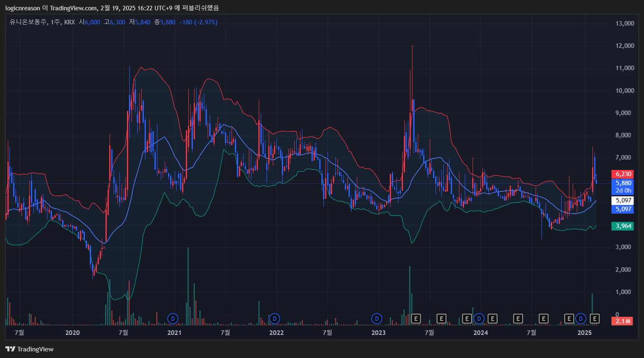Click the 유니온보통주 symbol name
This screenshot has height=358, width=644.
click(x=28, y=22)
